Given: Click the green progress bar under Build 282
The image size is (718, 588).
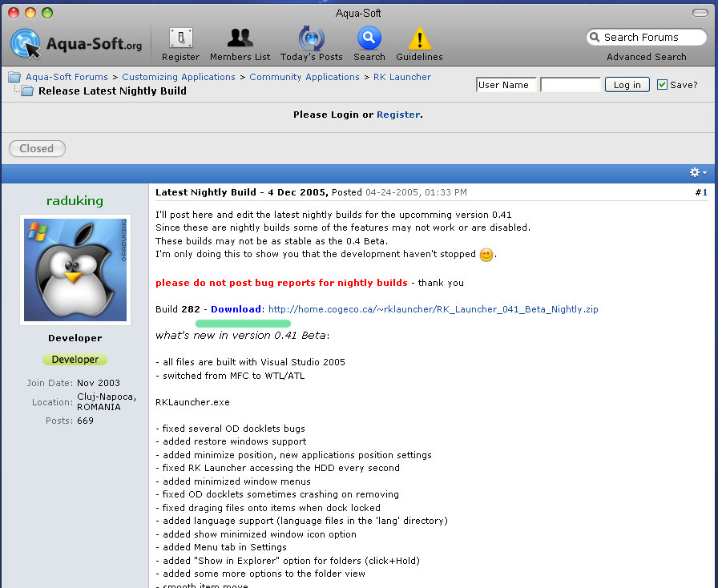Looking at the screenshot, I should 243,324.
